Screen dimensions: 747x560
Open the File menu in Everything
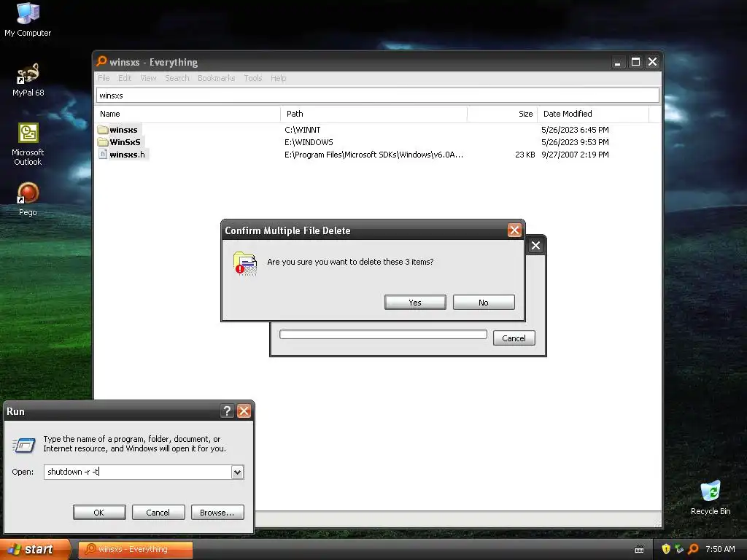pos(104,78)
